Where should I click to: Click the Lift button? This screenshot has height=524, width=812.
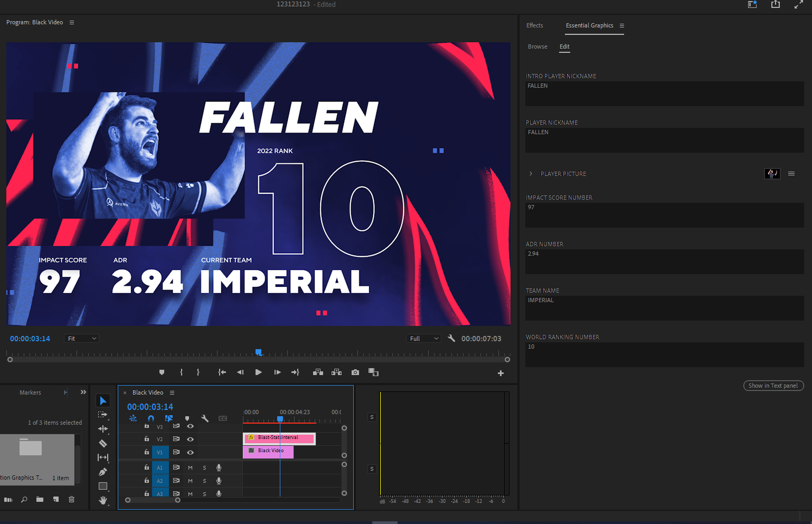pyautogui.click(x=318, y=372)
